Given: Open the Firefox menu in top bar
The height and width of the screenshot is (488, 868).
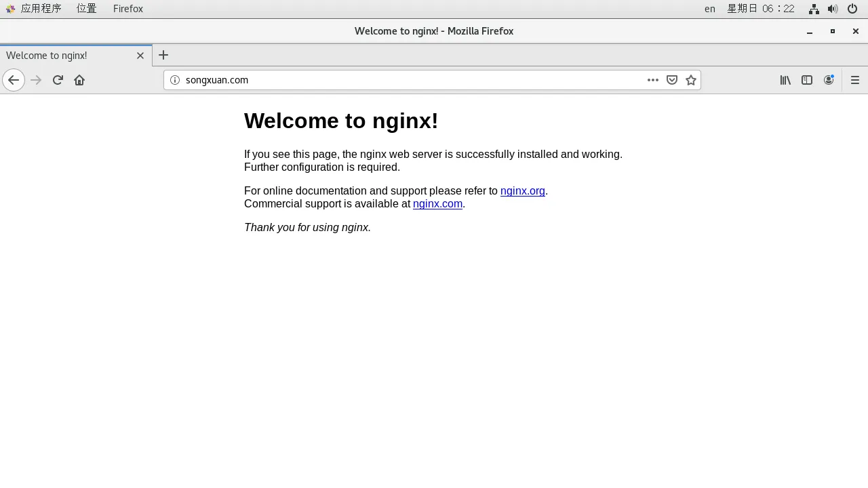Looking at the screenshot, I should (x=128, y=9).
